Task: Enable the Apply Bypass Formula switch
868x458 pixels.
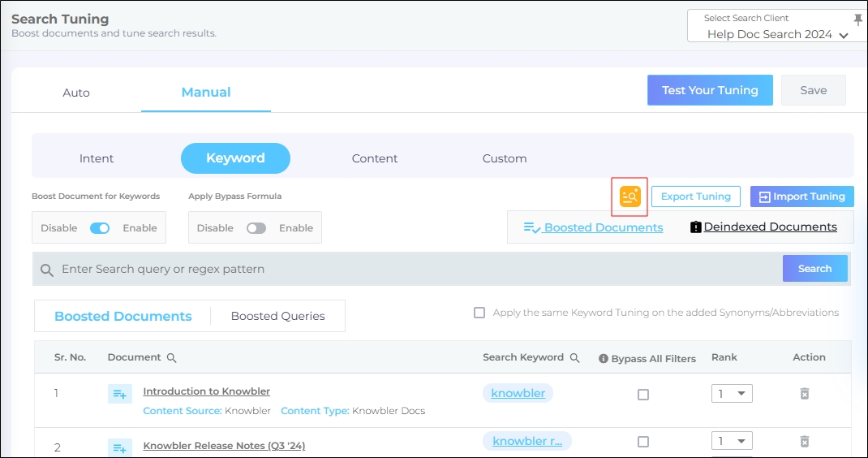Action: point(256,228)
